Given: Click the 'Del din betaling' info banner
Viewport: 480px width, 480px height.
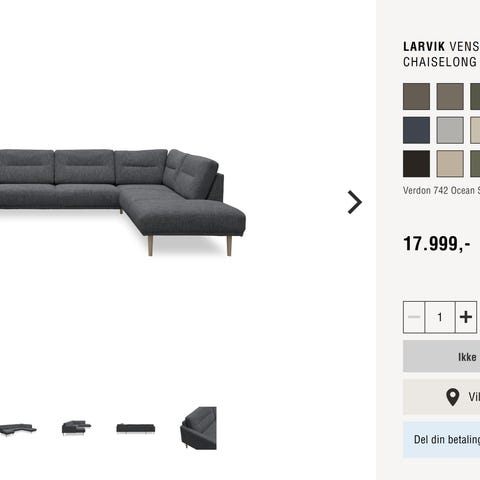Looking at the screenshot, I should coord(441,440).
